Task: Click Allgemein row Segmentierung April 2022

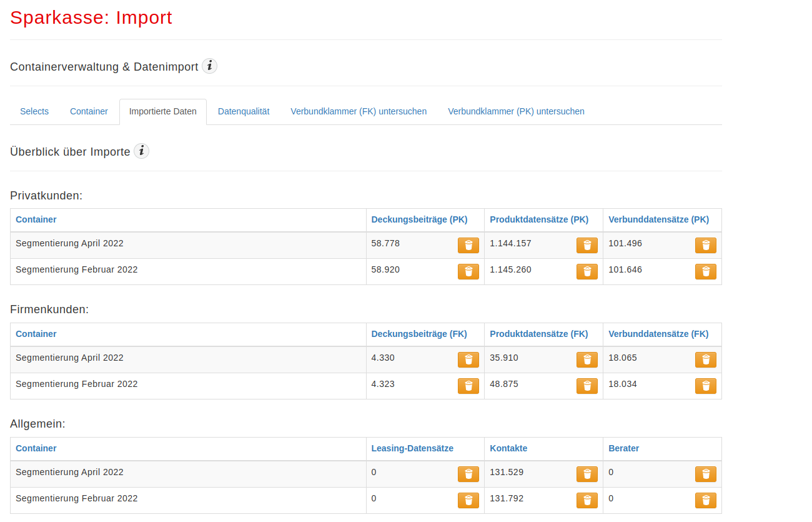Action: (x=366, y=474)
